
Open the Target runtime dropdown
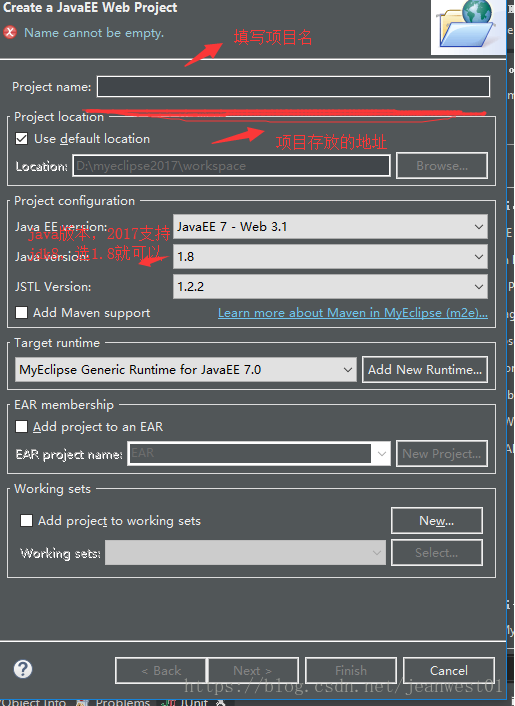185,370
